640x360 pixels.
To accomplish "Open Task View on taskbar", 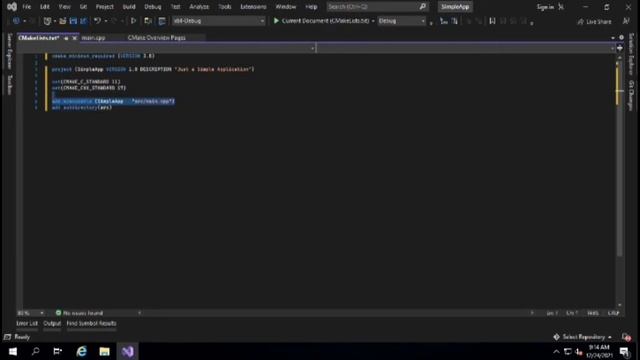I will 58,351.
